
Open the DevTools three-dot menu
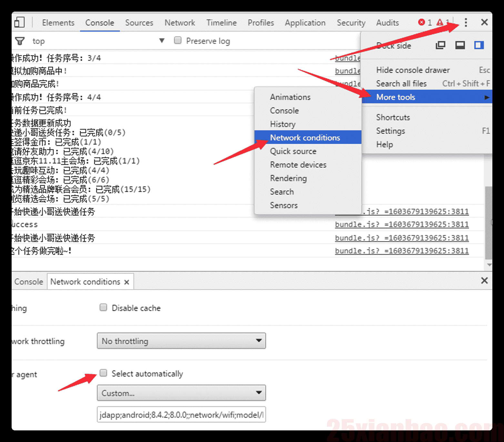coord(466,22)
